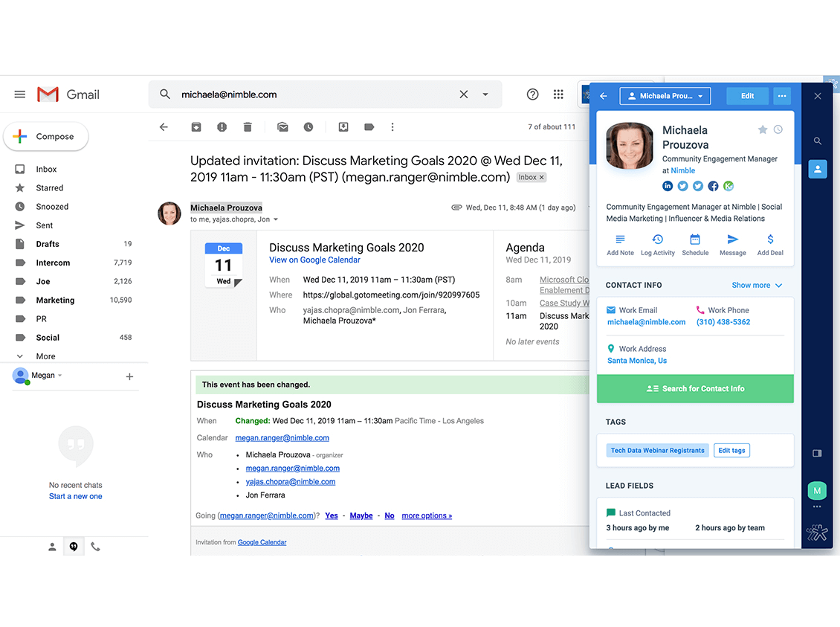The height and width of the screenshot is (627, 840).
Task: Expand Show more contact info
Action: tap(757, 285)
